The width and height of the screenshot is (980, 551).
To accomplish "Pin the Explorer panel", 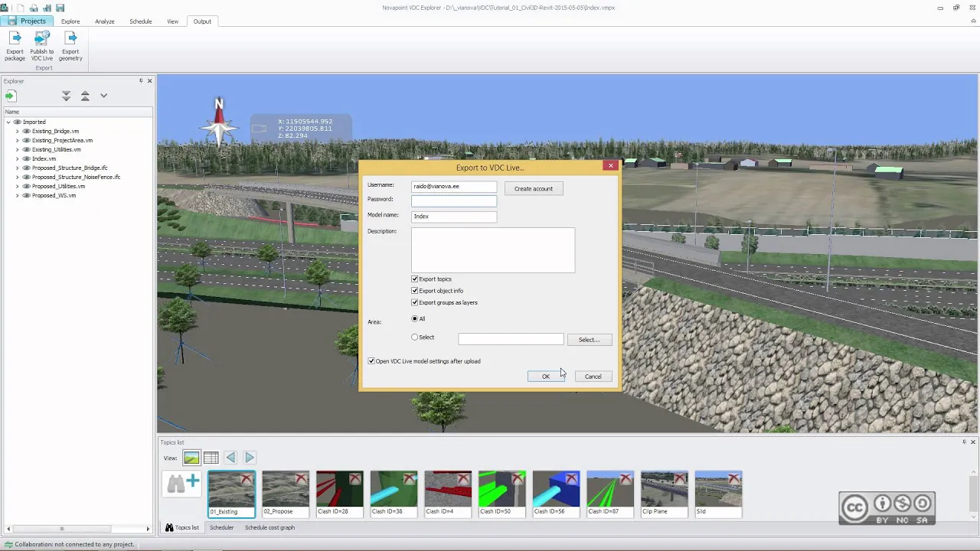I will point(141,81).
